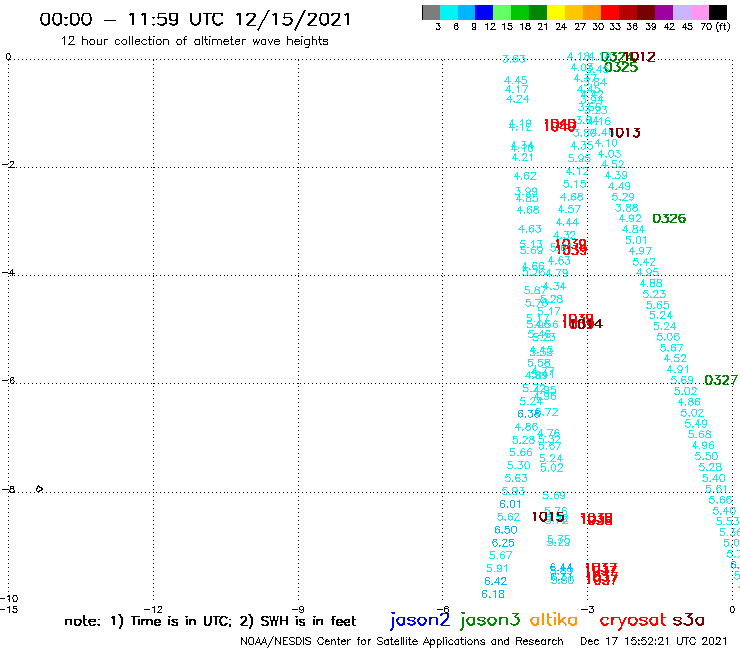Click the x-axis longitude label -9

[298, 609]
